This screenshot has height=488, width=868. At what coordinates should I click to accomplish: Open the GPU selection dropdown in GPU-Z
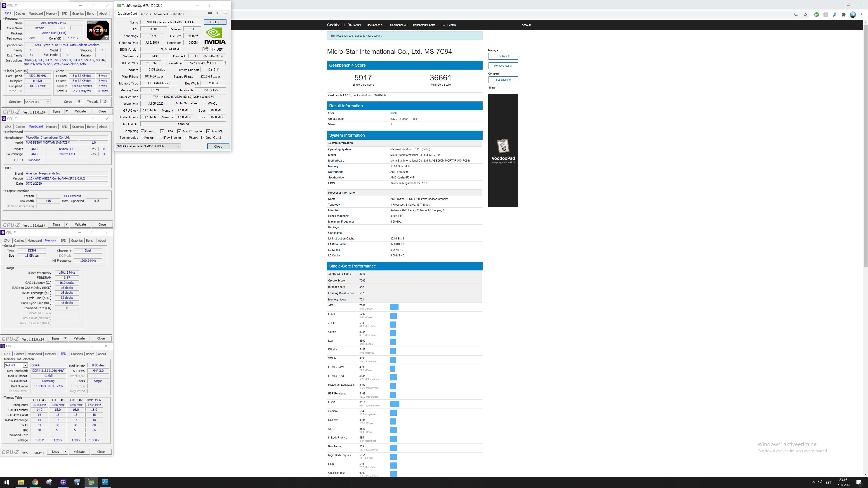[148, 146]
